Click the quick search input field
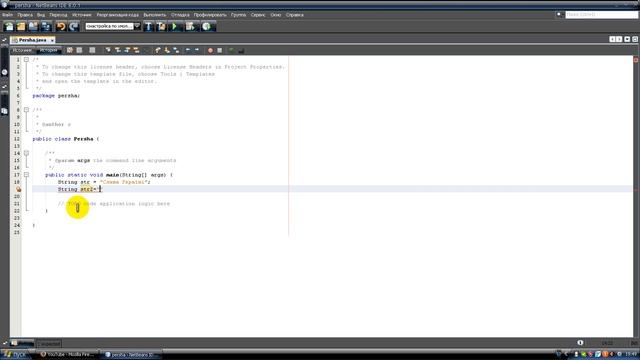Viewport: 640px width, 360px height. pyautogui.click(x=601, y=14)
